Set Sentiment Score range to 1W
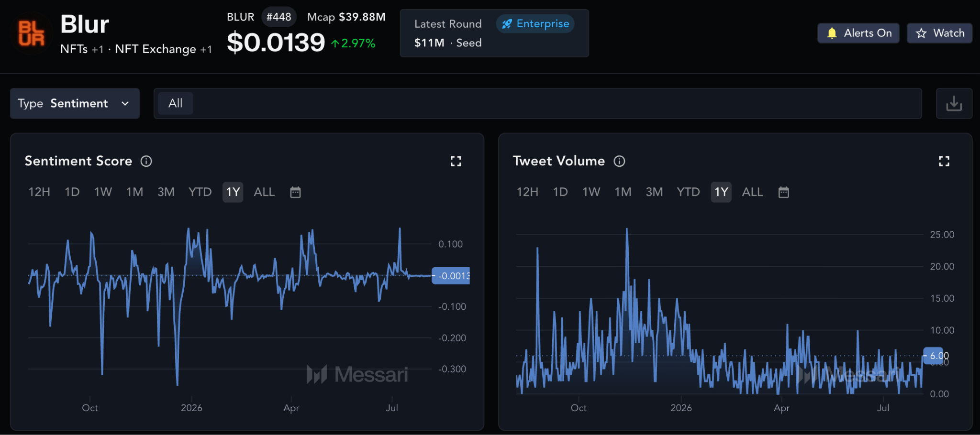980x435 pixels. coord(103,192)
